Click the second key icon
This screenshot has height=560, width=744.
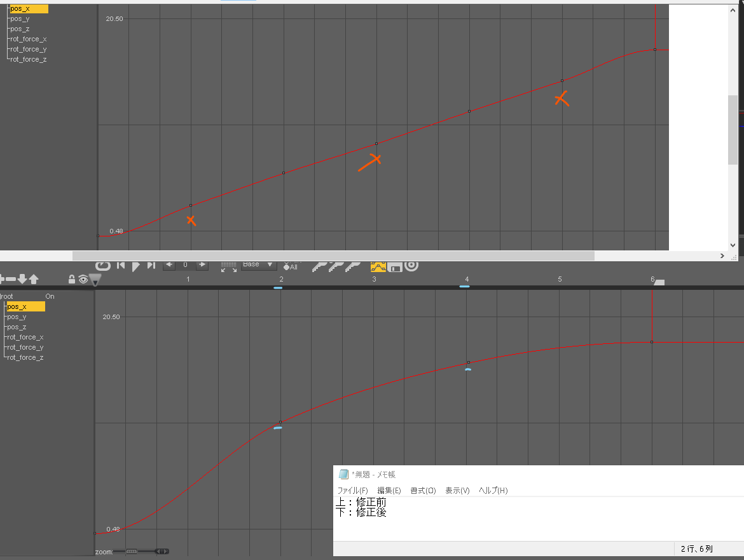pos(336,266)
